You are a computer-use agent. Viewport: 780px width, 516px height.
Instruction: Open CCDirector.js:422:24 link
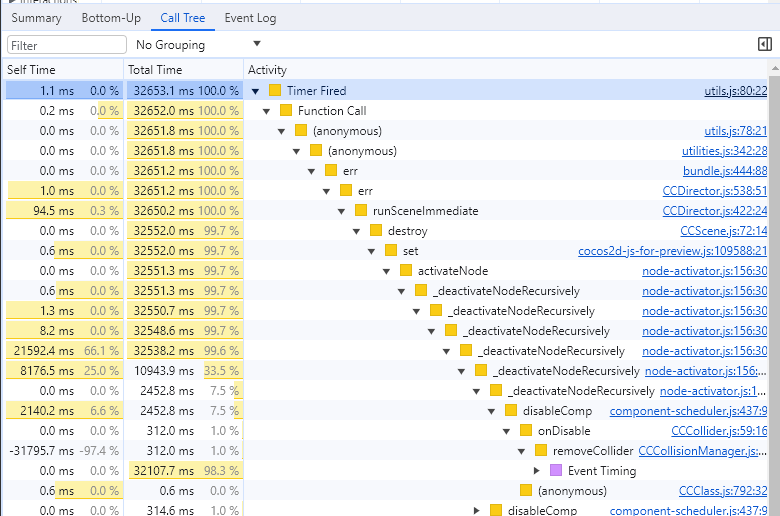point(715,210)
